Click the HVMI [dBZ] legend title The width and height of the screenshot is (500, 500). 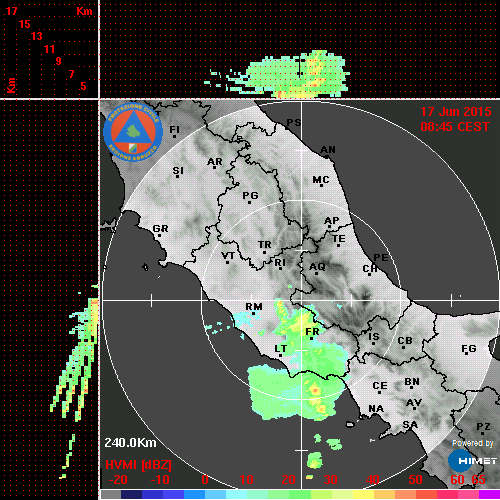(138, 465)
